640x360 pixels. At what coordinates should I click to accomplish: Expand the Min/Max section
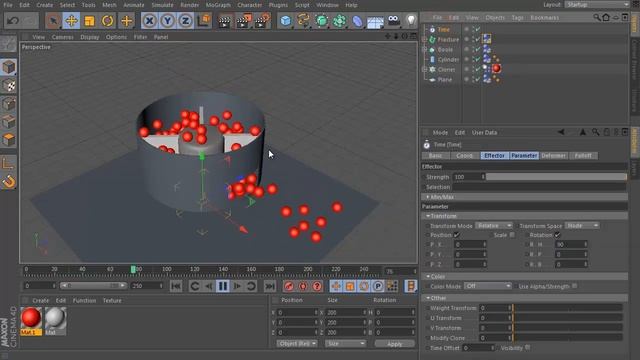click(427, 197)
